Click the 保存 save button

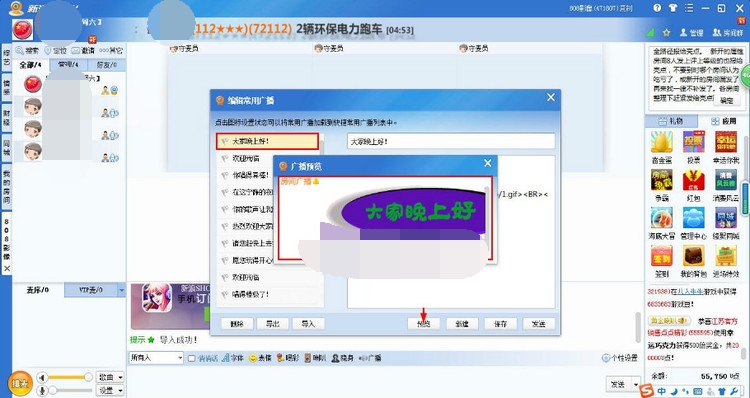click(x=500, y=324)
